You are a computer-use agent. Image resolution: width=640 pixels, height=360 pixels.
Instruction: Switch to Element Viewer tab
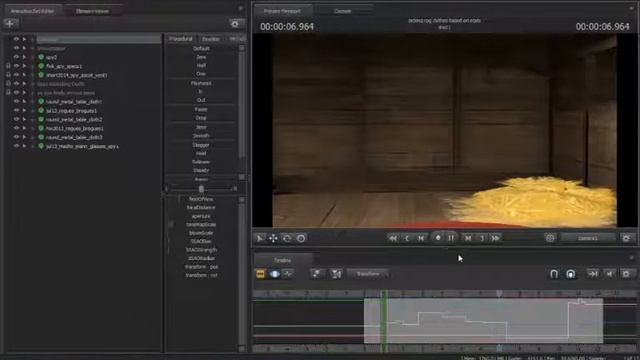tap(92, 11)
